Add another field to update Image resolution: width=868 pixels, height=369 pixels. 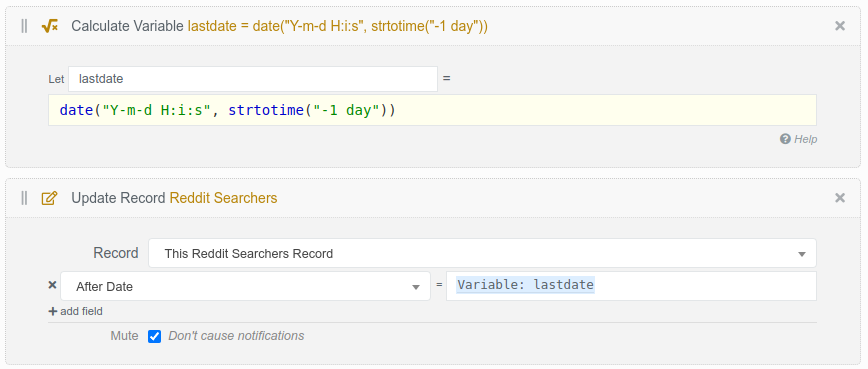pos(75,311)
